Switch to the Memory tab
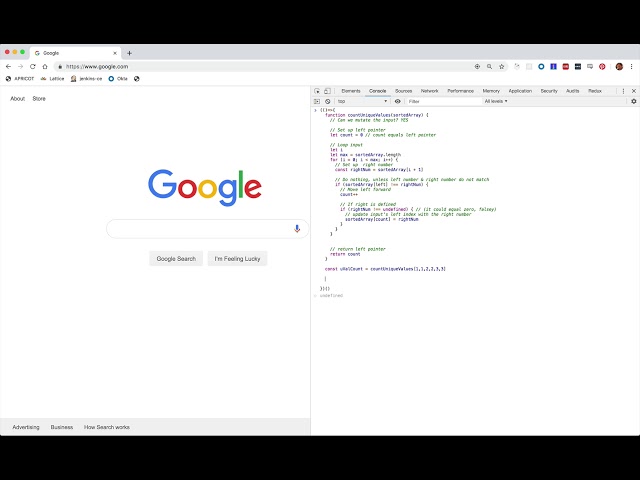The width and height of the screenshot is (640, 480). coord(491,91)
